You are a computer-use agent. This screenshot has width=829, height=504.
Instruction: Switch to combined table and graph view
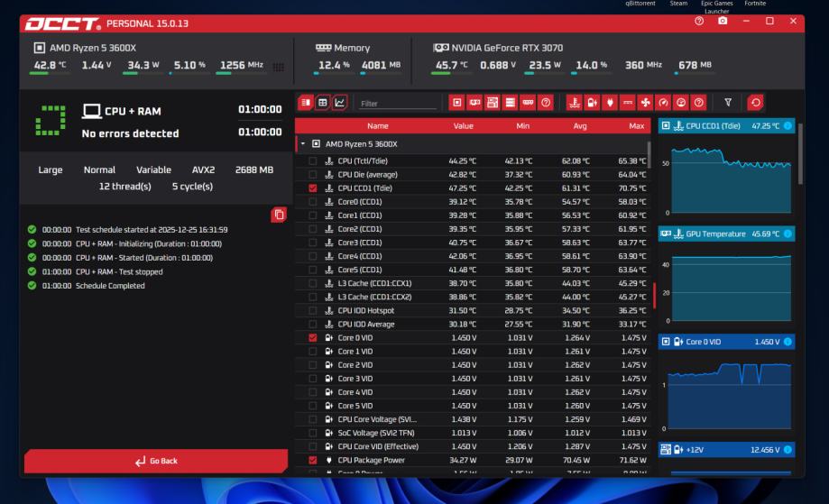click(x=306, y=103)
